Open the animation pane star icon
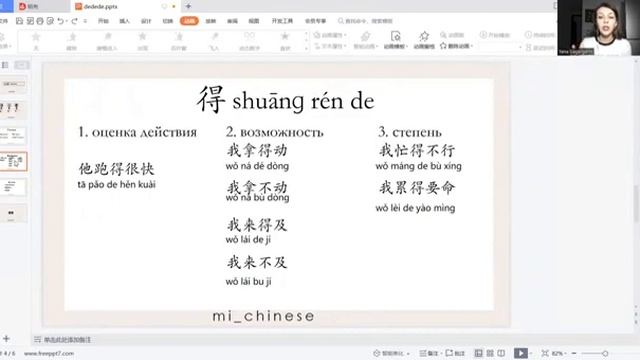640x360 pixels. coord(424,36)
